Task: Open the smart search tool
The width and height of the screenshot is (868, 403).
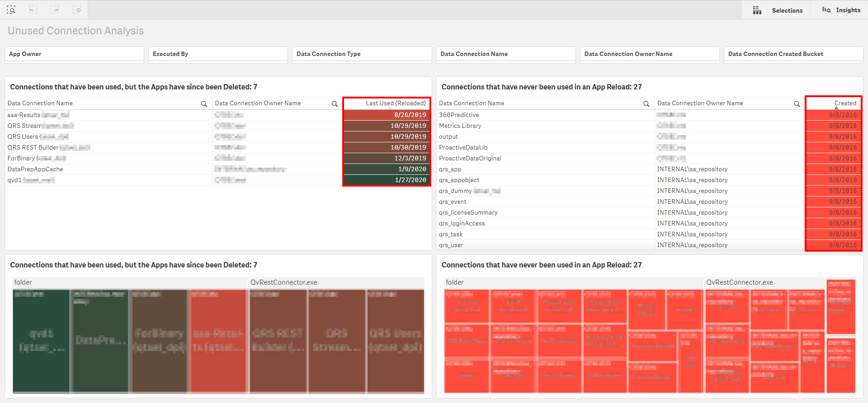Action: tap(11, 9)
